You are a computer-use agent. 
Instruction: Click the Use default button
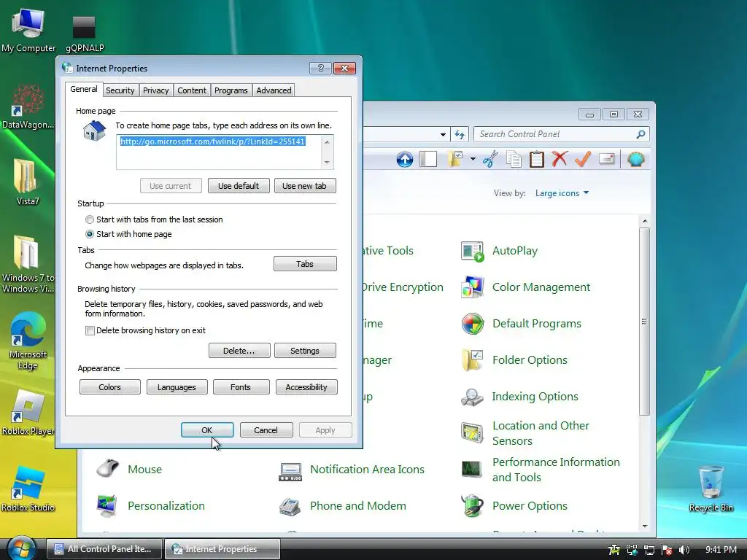pos(239,186)
